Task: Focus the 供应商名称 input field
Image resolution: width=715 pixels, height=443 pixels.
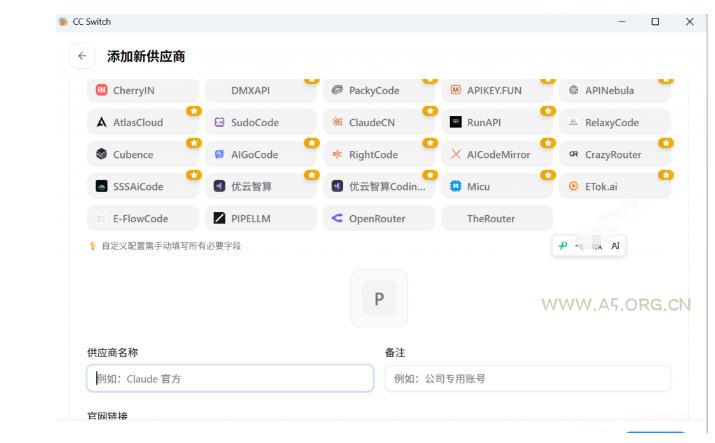Action: 230,378
